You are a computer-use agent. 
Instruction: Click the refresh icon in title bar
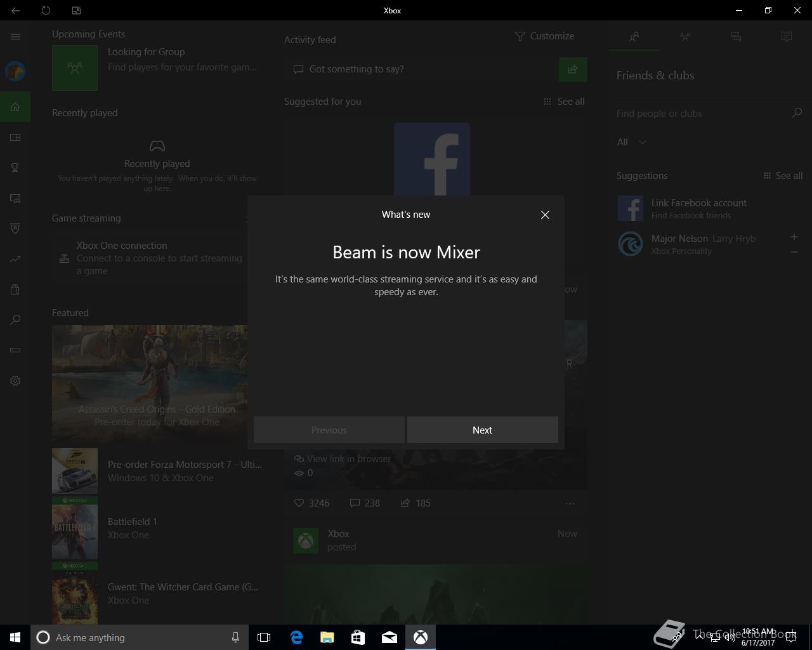46,10
